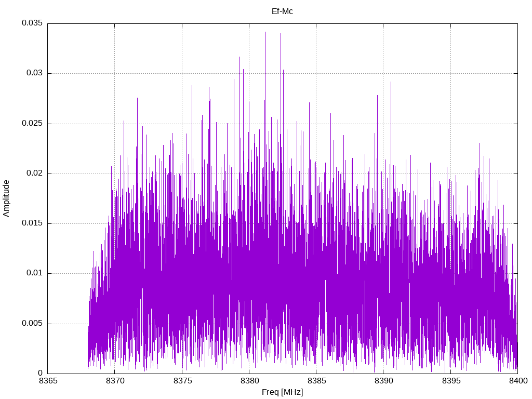The width and height of the screenshot is (532, 399).
Task: Click the tallest spectrum peak near 8381 MHz
Action: pos(265,33)
